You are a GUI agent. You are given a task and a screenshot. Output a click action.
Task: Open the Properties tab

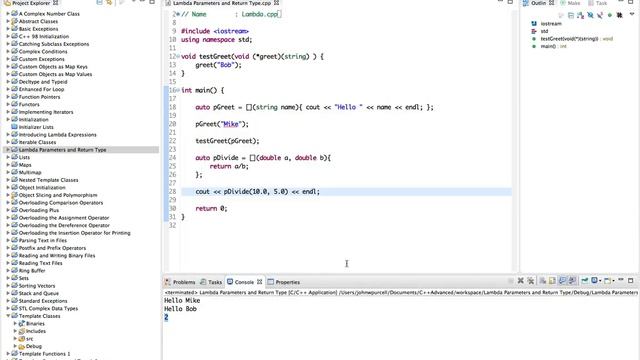click(284, 282)
